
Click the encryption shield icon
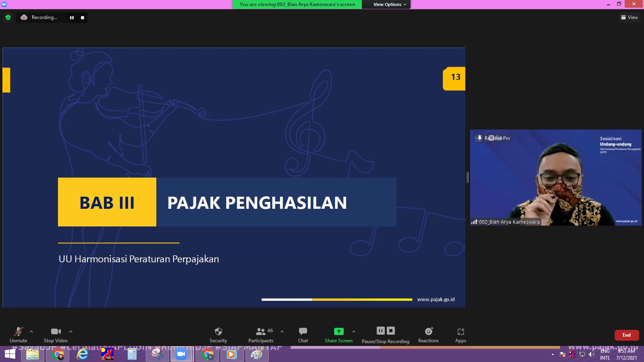point(8,17)
